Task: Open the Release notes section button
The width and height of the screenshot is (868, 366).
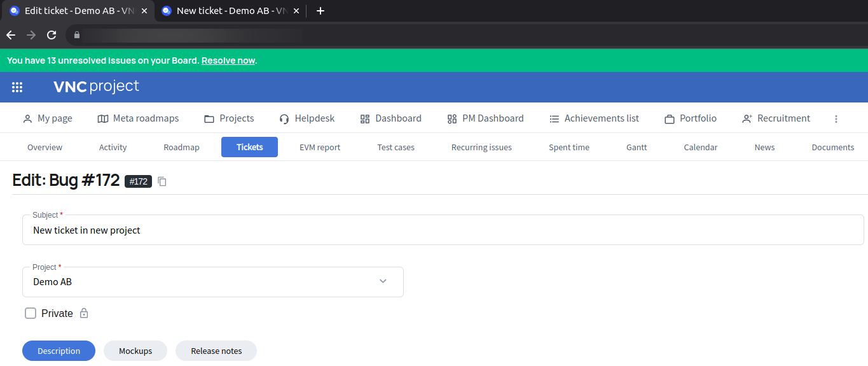Action: (x=216, y=351)
